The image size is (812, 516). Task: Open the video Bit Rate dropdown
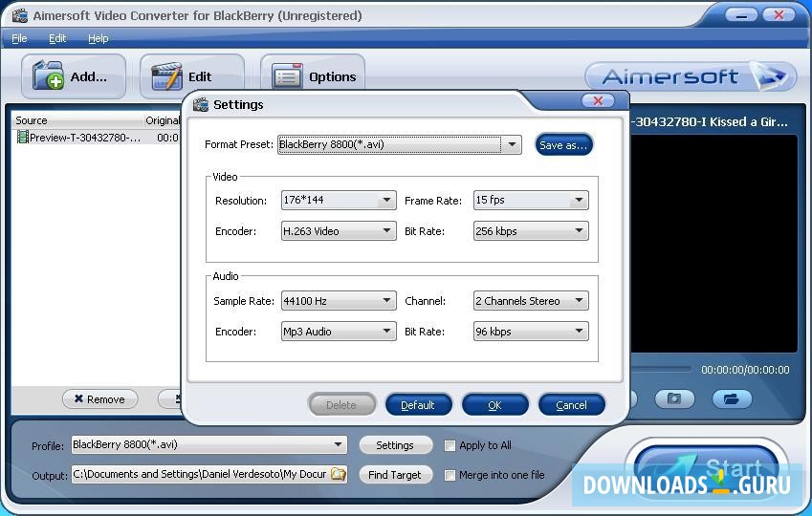pyautogui.click(x=579, y=231)
